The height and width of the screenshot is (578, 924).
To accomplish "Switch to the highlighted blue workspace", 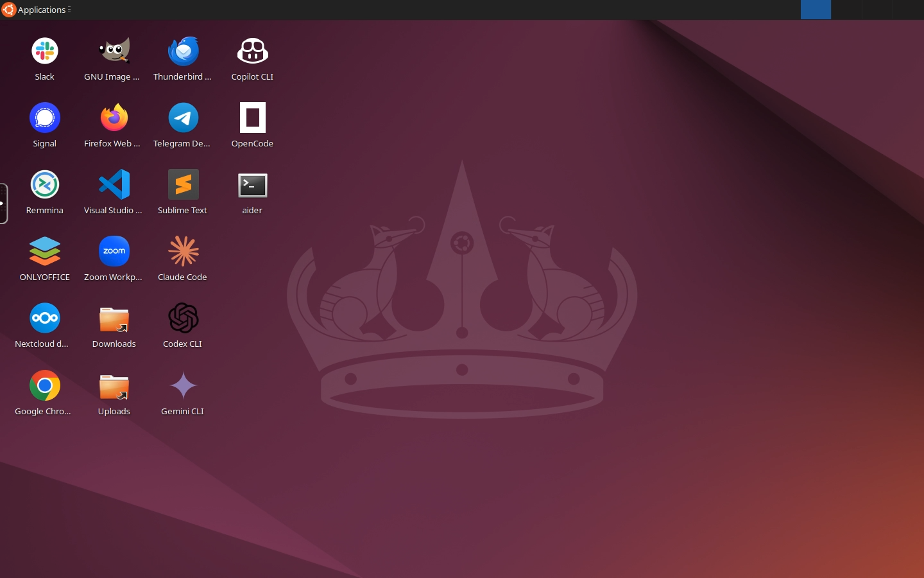I will tap(816, 10).
